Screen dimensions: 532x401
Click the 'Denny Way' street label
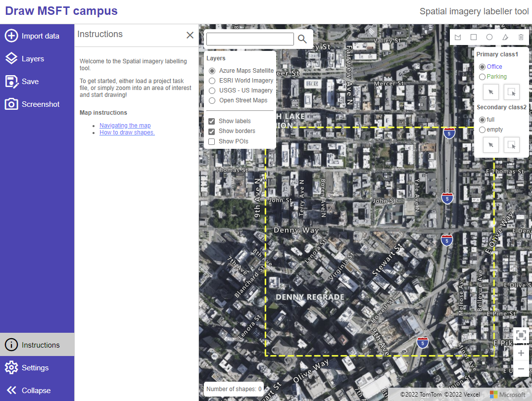click(296, 230)
